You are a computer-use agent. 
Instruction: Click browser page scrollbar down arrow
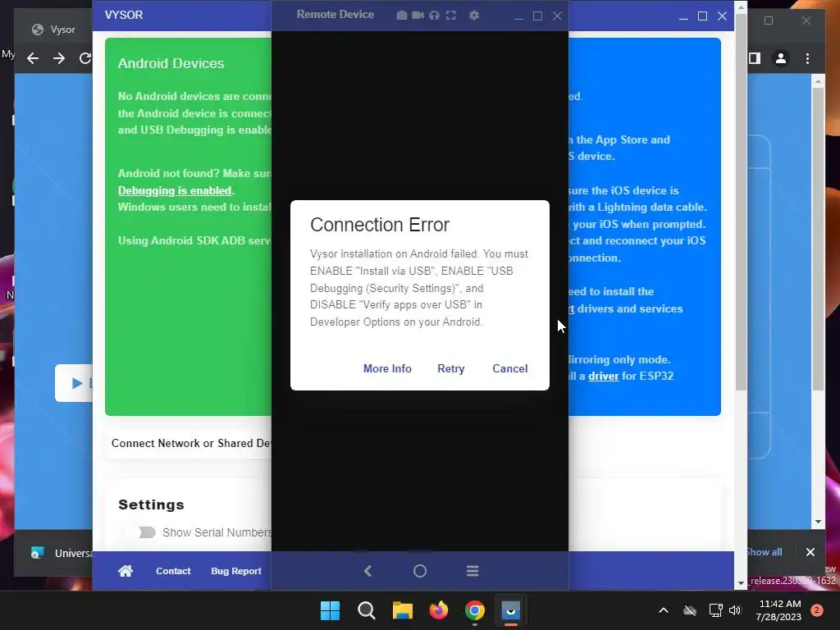click(x=818, y=522)
